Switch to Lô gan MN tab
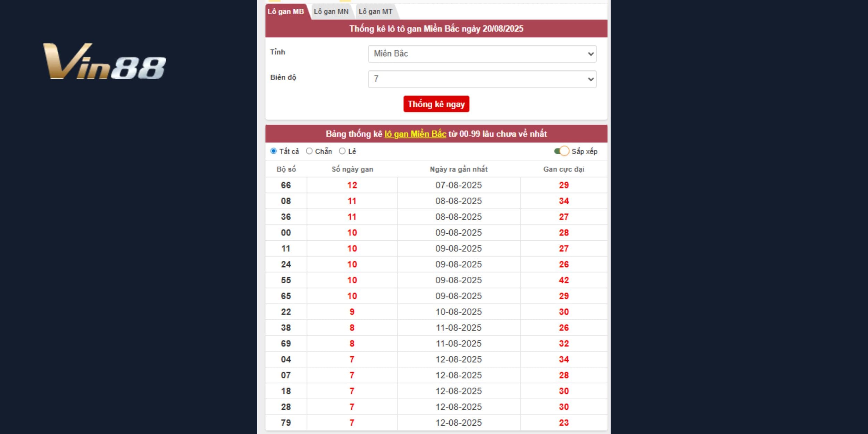 click(331, 12)
